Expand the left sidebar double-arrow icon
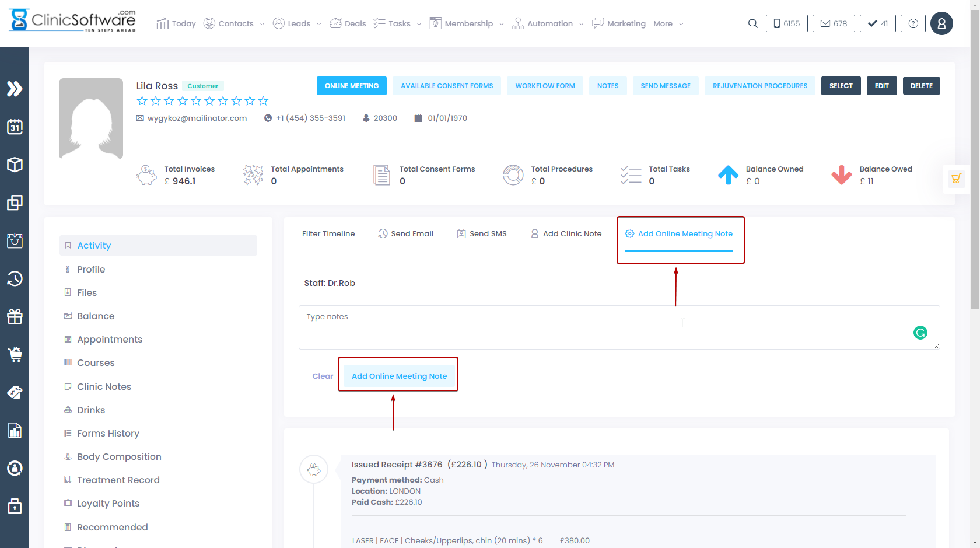The height and width of the screenshot is (548, 980). [x=15, y=89]
